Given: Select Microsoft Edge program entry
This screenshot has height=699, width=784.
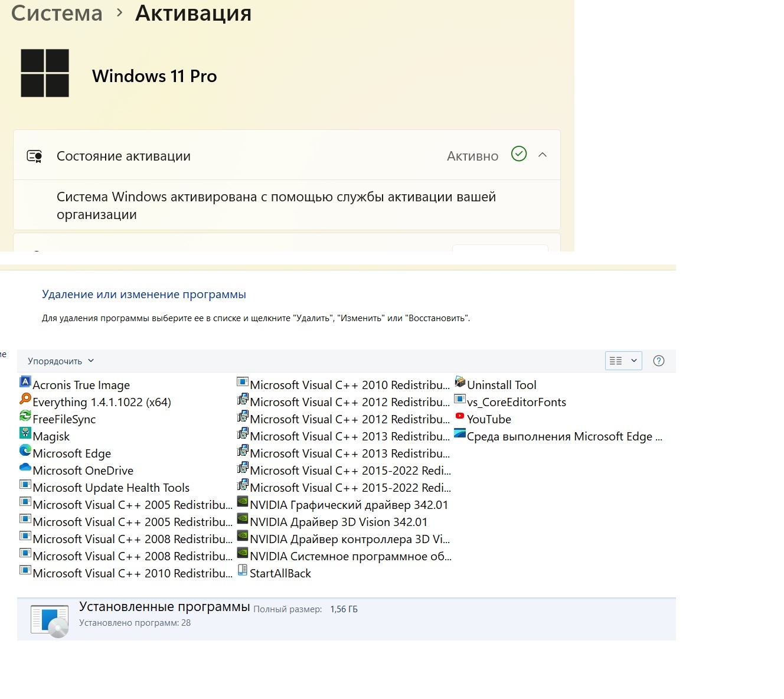Looking at the screenshot, I should pyautogui.click(x=72, y=453).
